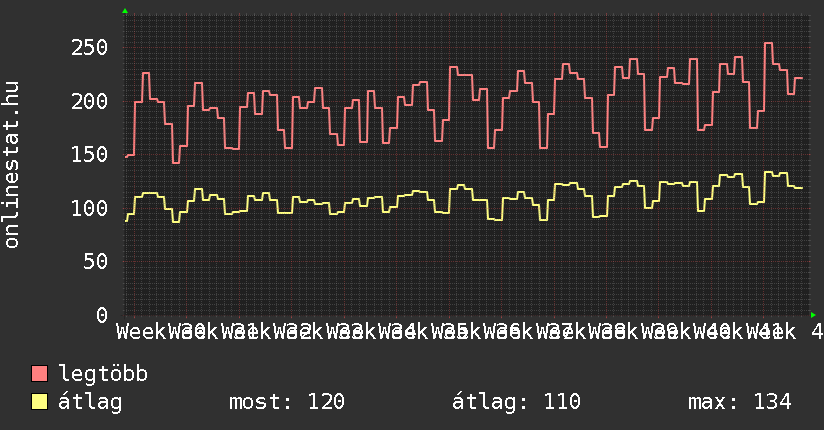This screenshot has height=430, width=824.
Task: Click the 0 y-axis label
Action: click(x=101, y=315)
